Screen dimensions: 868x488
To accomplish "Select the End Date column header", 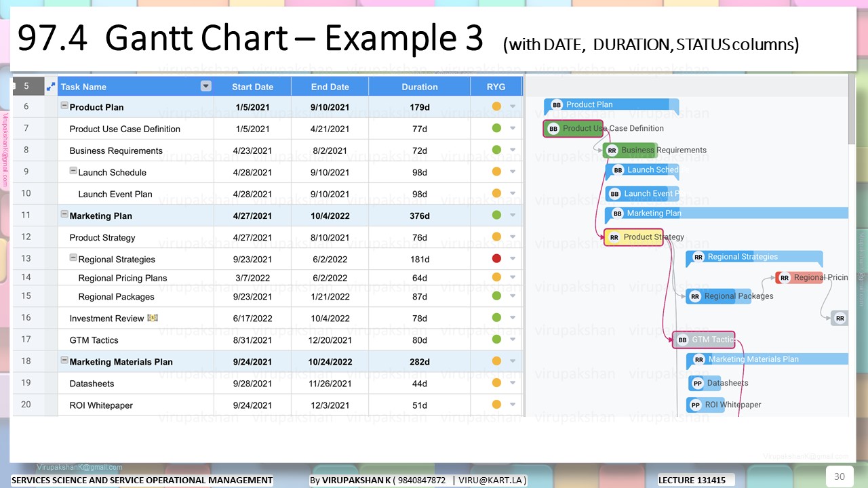I will point(330,87).
